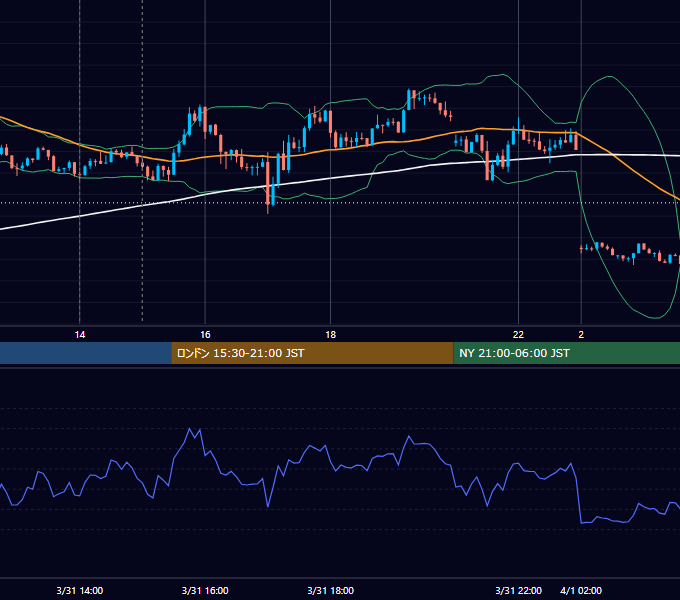Viewport: 680px width, 600px height.
Task: Click the 3/31 18:00 date label
Action: 330,590
